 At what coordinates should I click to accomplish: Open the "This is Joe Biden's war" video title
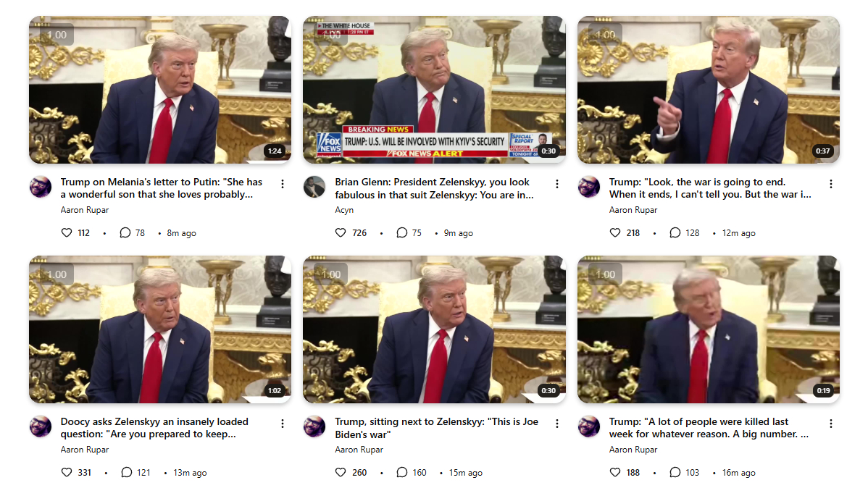(x=436, y=428)
